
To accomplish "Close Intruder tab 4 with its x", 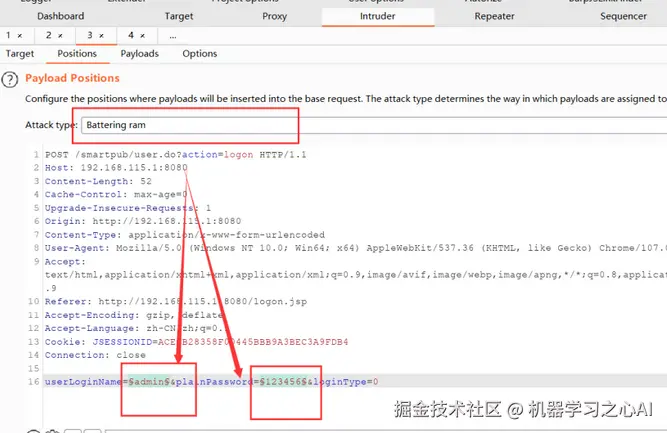I will (x=143, y=36).
